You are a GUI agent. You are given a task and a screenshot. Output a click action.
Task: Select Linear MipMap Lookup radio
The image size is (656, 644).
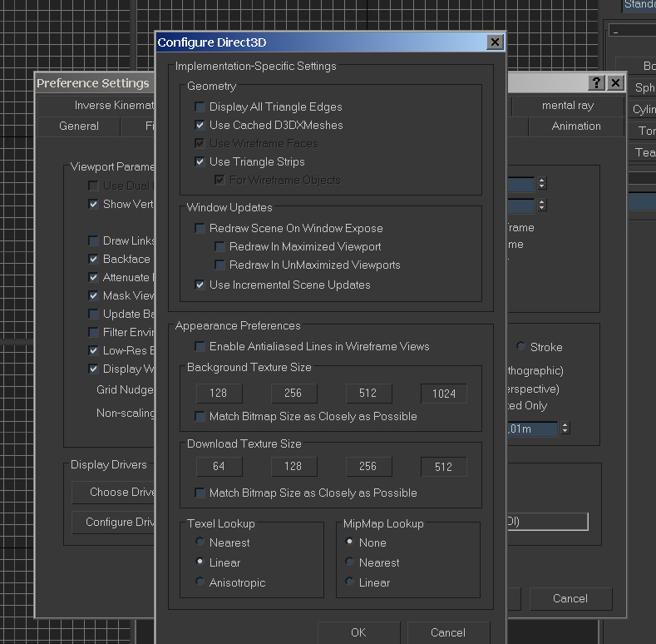[349, 582]
